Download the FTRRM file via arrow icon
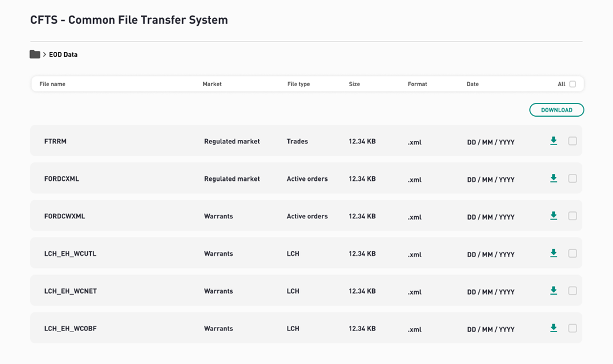613x364 pixels. click(x=553, y=141)
